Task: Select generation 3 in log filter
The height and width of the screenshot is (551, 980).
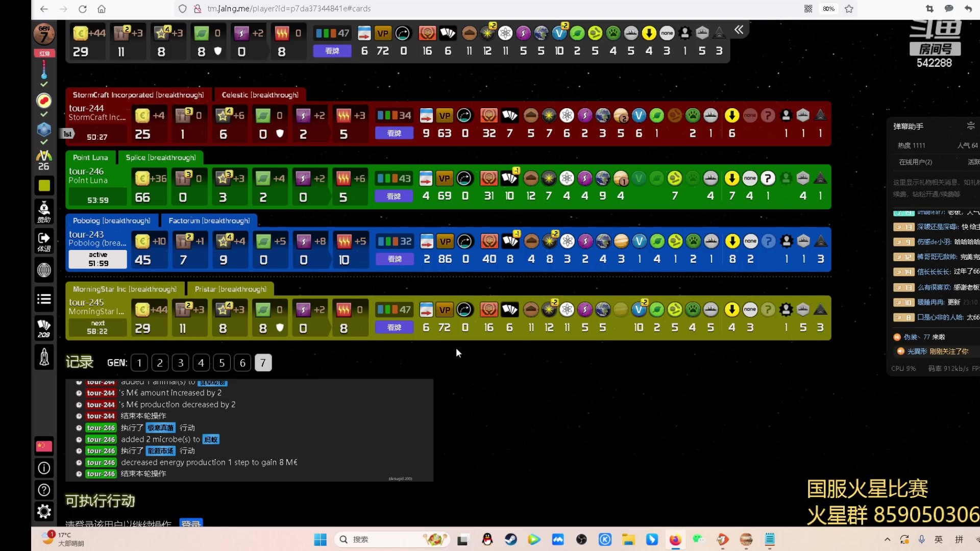Action: point(180,363)
